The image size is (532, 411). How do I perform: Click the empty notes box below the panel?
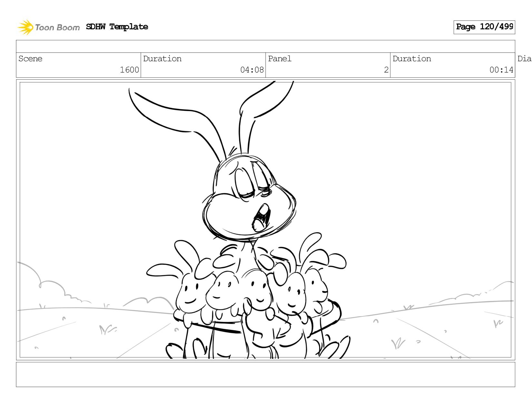tap(265, 375)
